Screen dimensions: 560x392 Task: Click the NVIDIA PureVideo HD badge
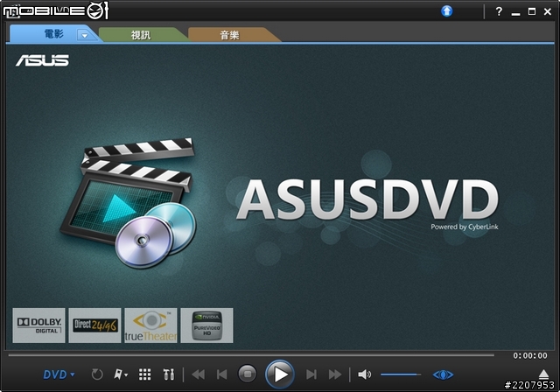coord(206,325)
